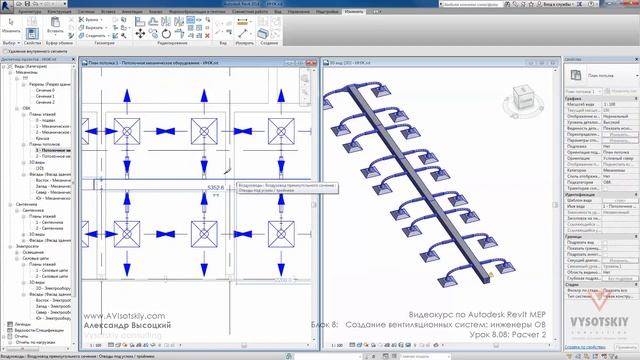Image resolution: width=640 pixels, height=360 pixels.
Task: Select the {3D} view under ОВК
Action: [40, 168]
